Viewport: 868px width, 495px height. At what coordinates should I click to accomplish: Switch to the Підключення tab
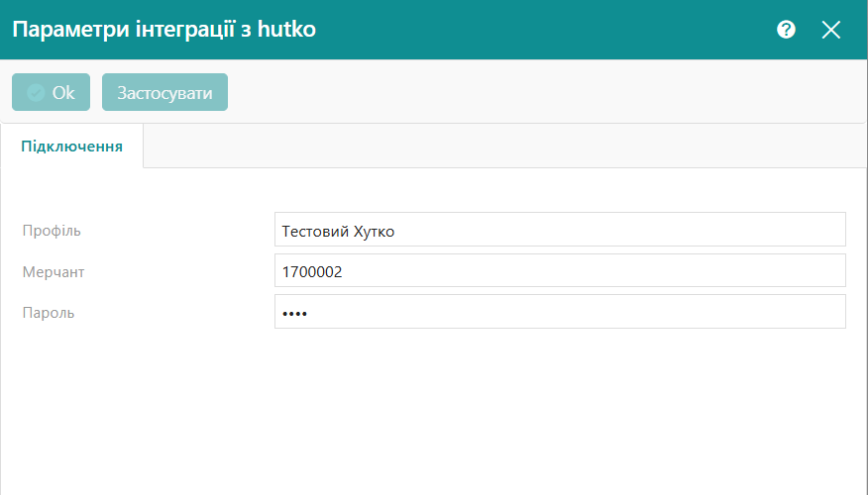click(x=72, y=147)
